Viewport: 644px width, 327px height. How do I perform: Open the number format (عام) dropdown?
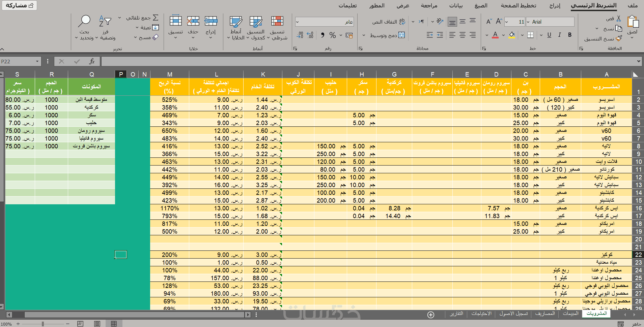tap(297, 22)
